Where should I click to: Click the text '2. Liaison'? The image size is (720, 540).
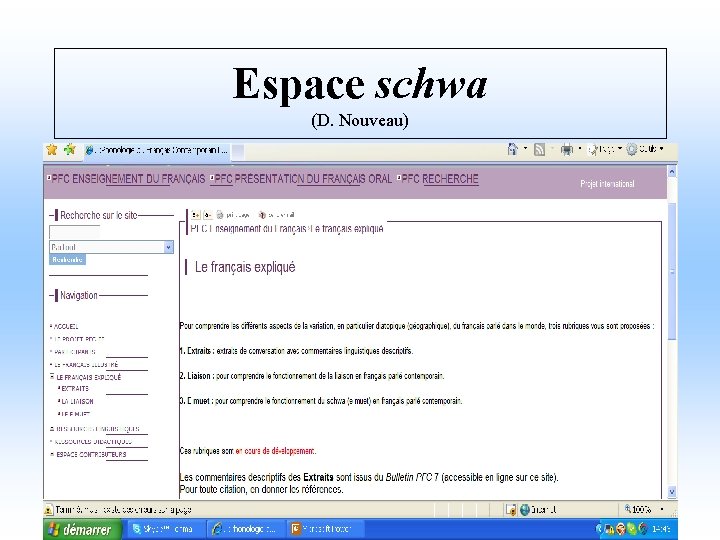click(x=195, y=376)
